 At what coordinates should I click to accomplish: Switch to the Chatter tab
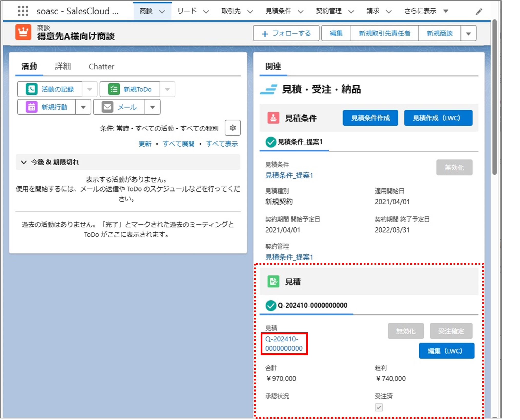[101, 66]
